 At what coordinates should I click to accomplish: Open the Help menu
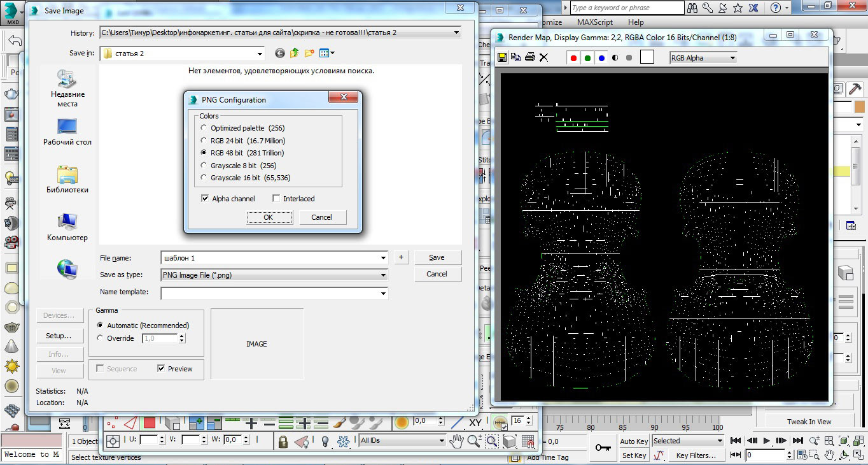[x=635, y=22]
